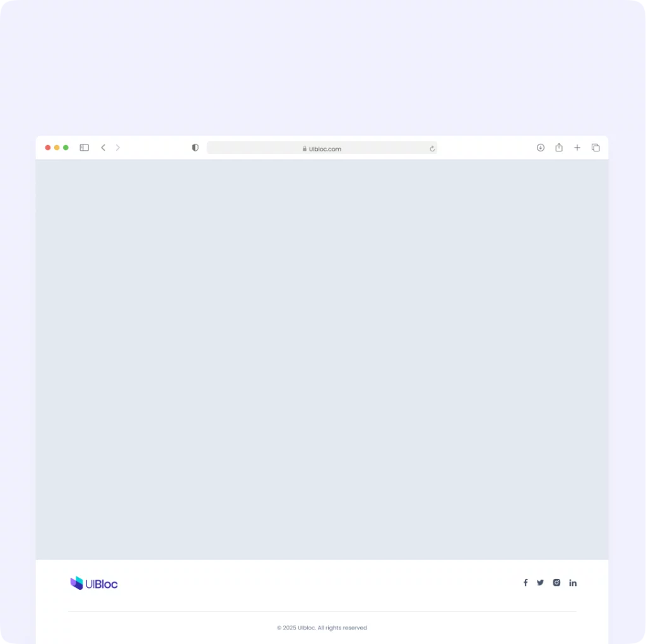The height and width of the screenshot is (644, 646).
Task: Open the Twitter bird icon in the footer
Action: click(540, 583)
